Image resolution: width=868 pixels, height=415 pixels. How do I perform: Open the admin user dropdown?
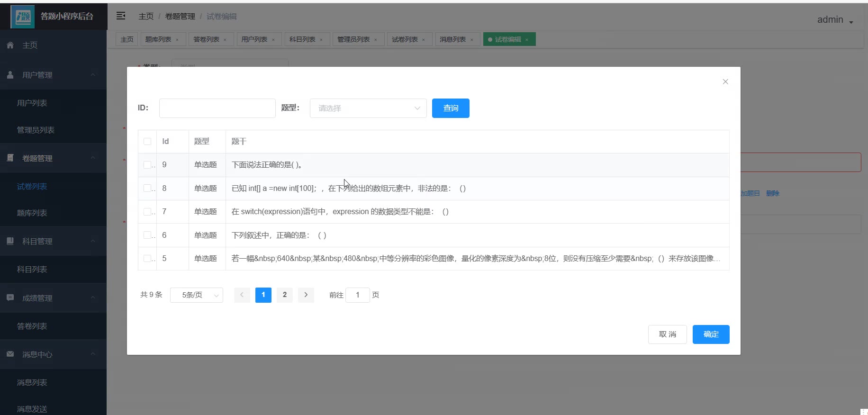point(835,20)
